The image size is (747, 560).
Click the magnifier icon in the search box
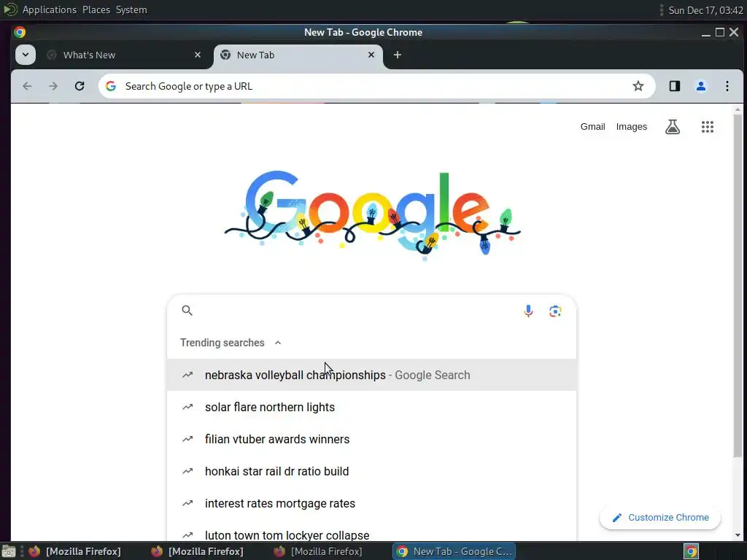187,311
